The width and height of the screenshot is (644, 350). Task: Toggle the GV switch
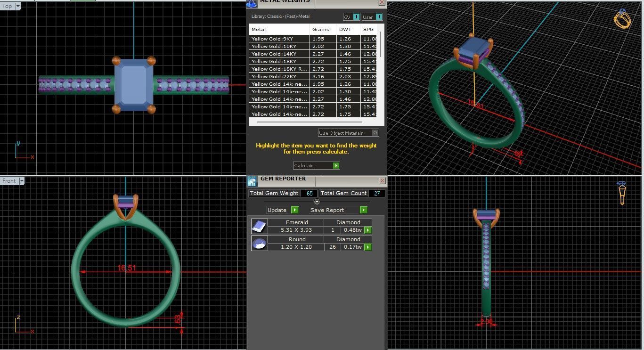[x=351, y=17]
